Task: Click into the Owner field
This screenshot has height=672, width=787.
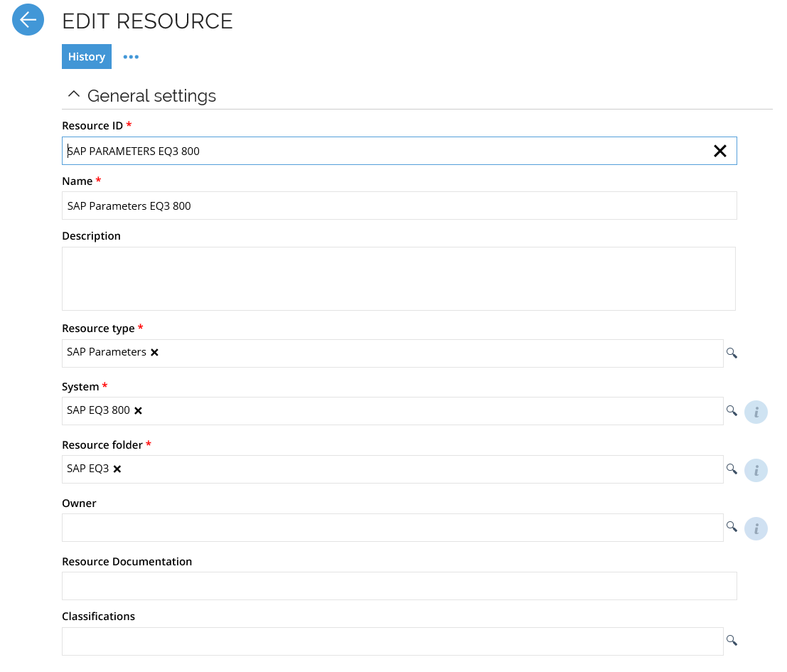Action: (x=392, y=528)
